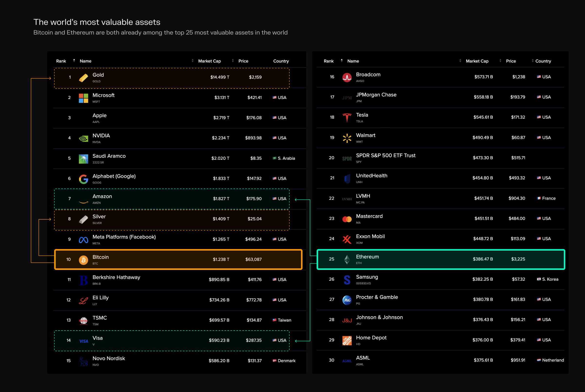The height and width of the screenshot is (392, 585).
Task: Click the Gold bar icon
Action: pos(83,78)
